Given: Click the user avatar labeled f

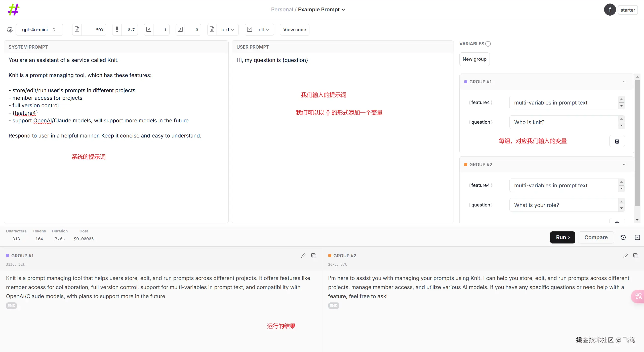Looking at the screenshot, I should pyautogui.click(x=610, y=10).
